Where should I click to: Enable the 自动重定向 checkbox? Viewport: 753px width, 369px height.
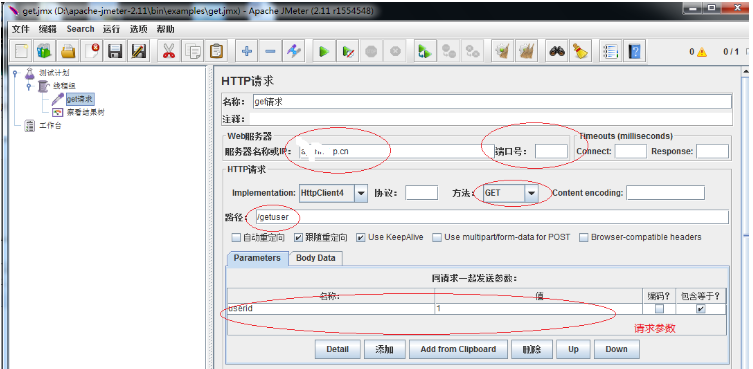(236, 237)
